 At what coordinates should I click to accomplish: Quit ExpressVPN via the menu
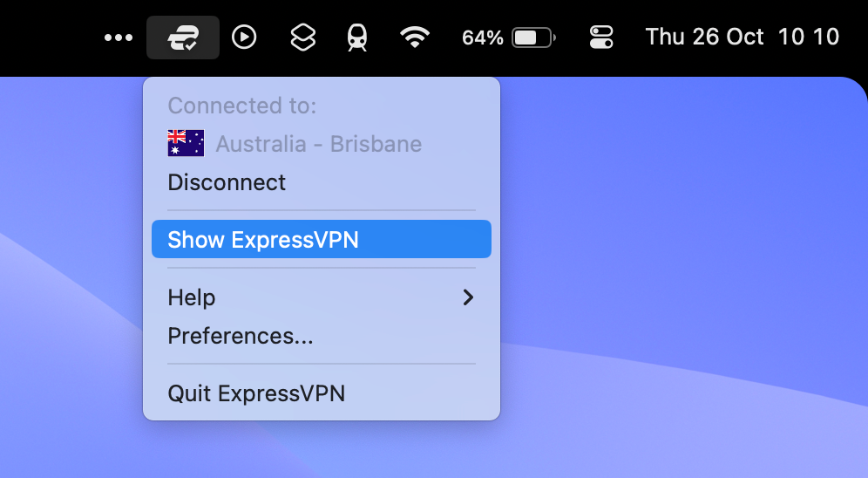(256, 393)
